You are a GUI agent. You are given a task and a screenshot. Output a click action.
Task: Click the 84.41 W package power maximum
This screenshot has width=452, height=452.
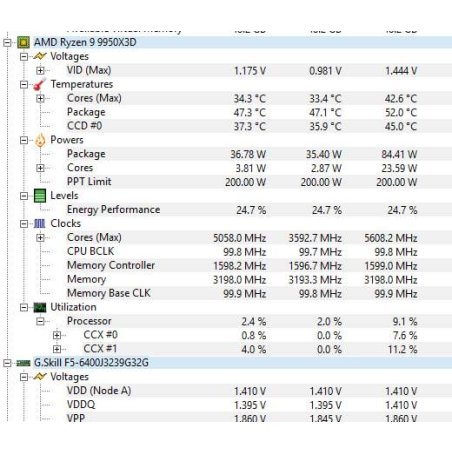(399, 154)
